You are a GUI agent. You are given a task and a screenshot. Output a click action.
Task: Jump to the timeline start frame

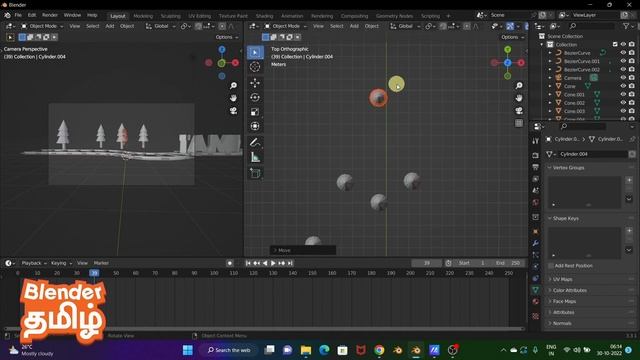248,263
